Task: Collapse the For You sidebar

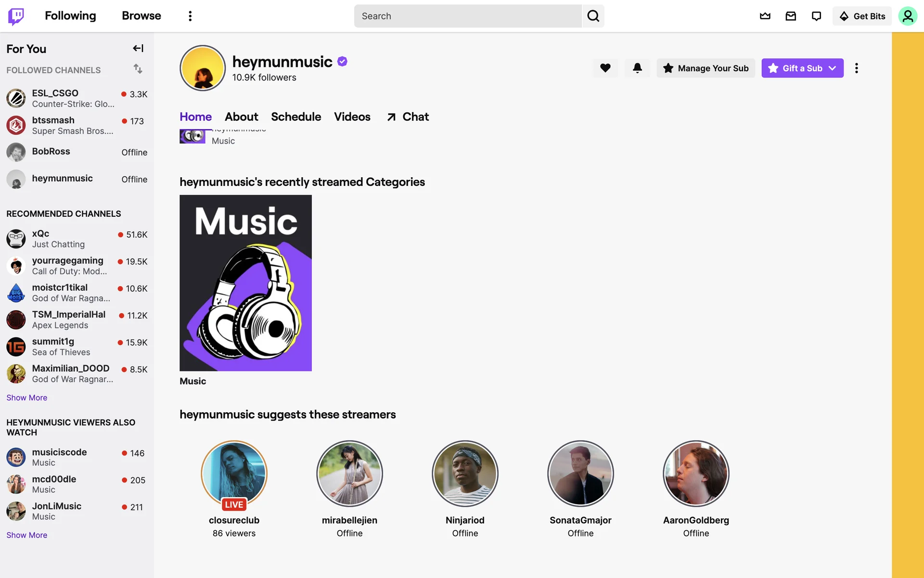Action: point(138,48)
